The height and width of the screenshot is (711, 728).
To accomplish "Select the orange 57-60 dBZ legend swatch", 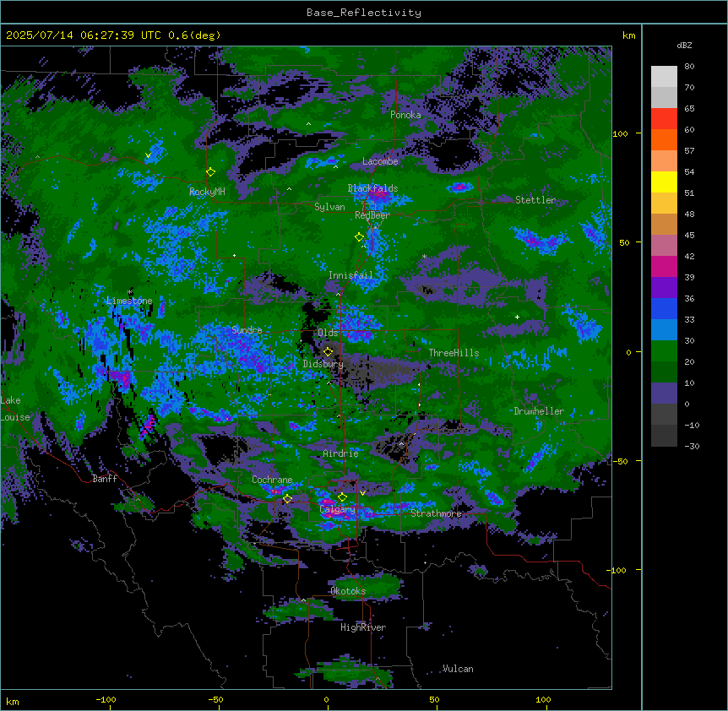I will pos(664,139).
